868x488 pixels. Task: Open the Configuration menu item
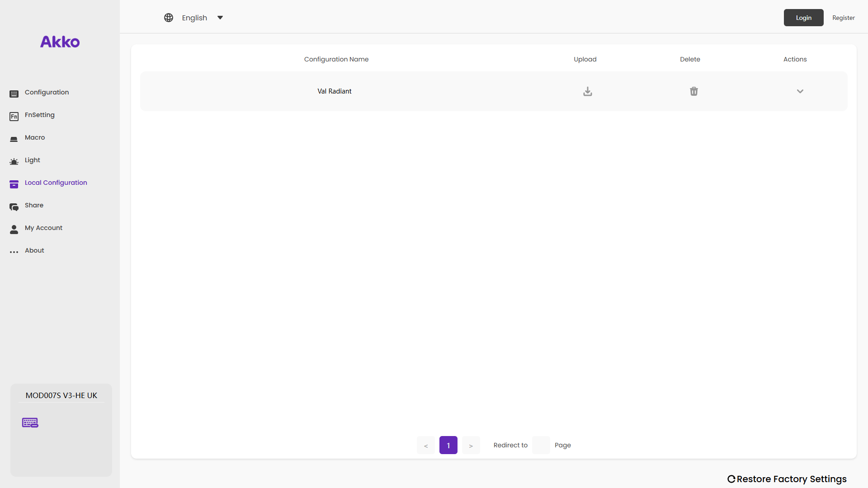[x=47, y=92]
